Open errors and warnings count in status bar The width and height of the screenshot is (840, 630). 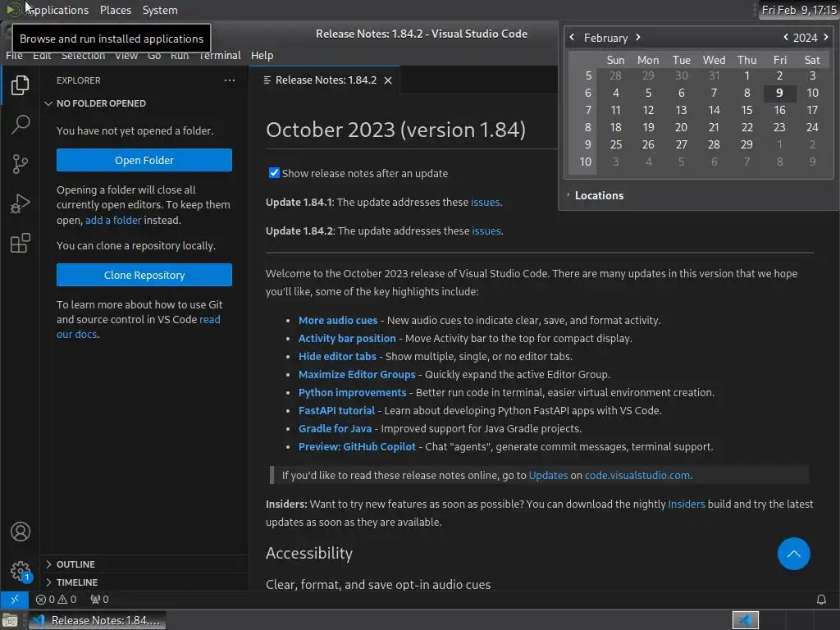(56, 599)
